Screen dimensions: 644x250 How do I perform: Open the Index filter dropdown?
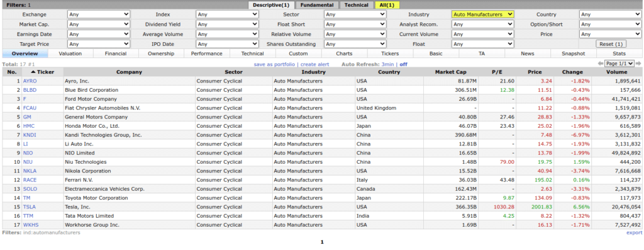tap(227, 14)
